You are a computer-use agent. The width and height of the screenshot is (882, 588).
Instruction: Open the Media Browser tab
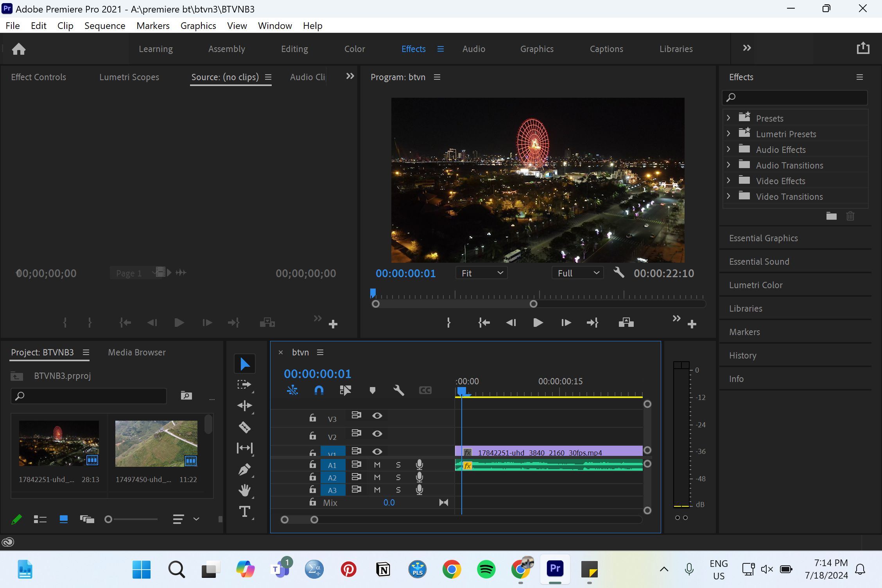tap(137, 352)
